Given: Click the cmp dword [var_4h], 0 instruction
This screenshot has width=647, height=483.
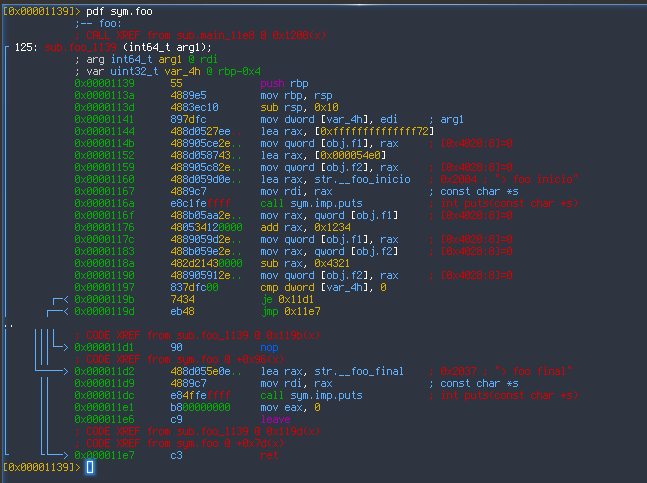Looking at the screenshot, I should 323,287.
